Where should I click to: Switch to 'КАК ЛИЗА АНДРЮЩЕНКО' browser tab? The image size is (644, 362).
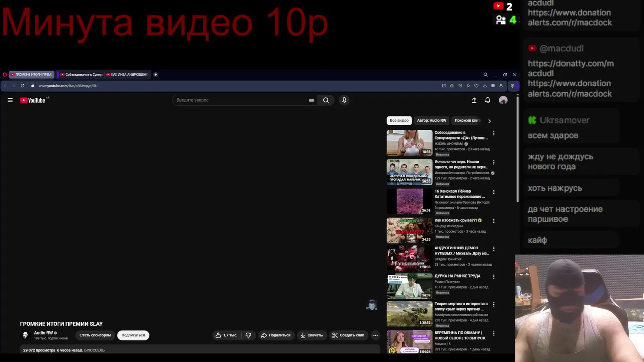click(x=127, y=75)
